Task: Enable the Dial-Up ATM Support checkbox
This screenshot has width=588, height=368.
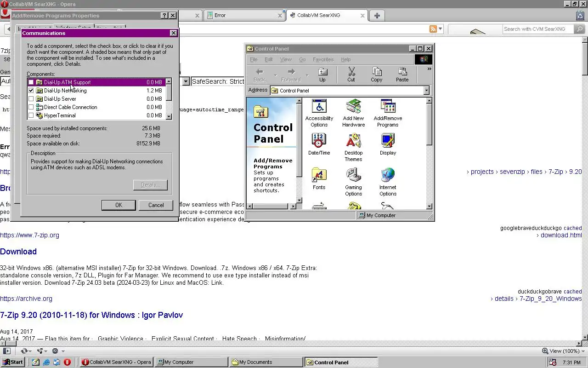Action: pos(31,82)
